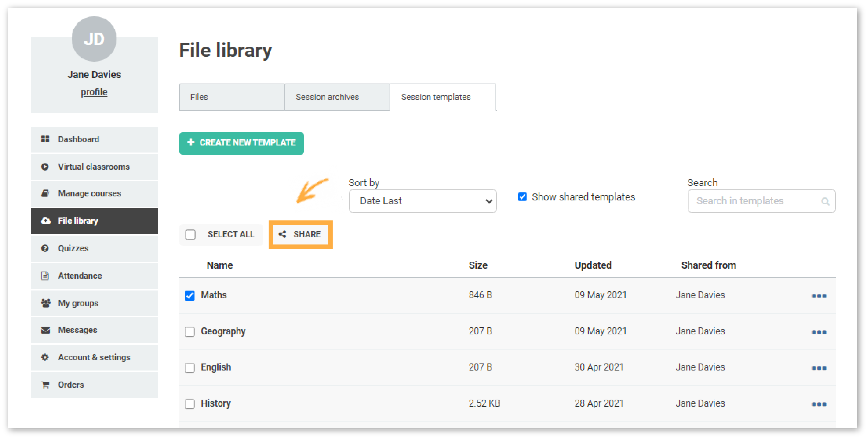Click the JD avatar circle

(x=94, y=39)
